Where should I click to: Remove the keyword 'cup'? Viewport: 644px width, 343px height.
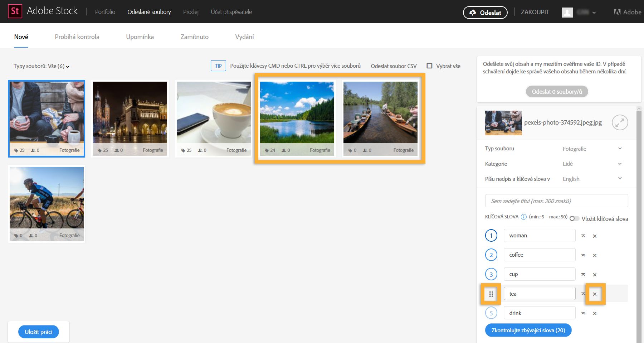click(x=595, y=275)
